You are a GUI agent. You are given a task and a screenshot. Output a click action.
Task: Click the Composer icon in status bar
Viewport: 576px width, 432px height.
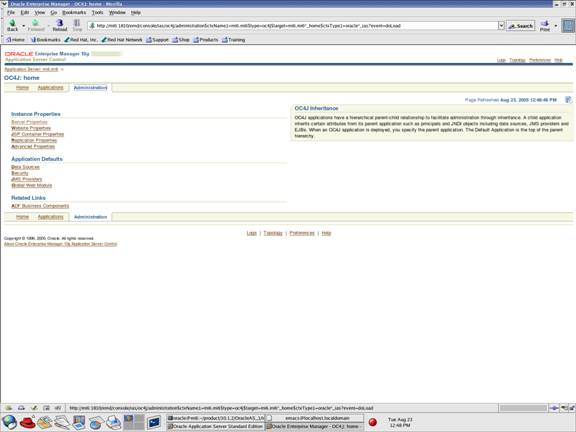(x=34, y=408)
